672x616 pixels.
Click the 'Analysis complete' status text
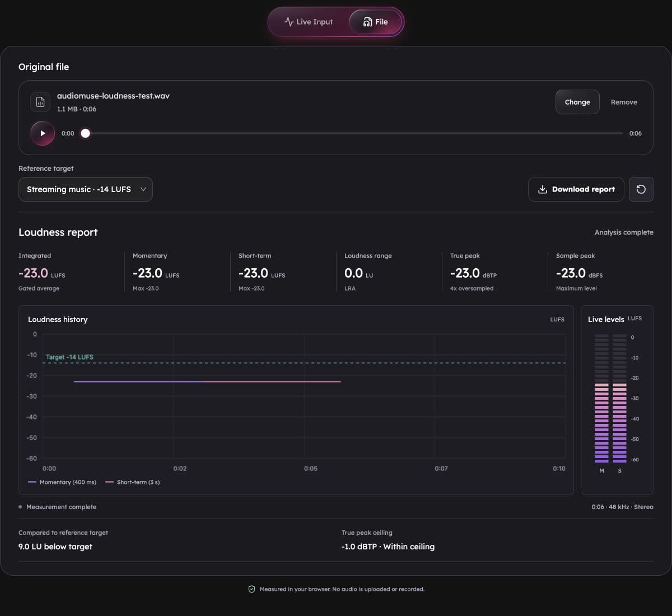pyautogui.click(x=624, y=232)
